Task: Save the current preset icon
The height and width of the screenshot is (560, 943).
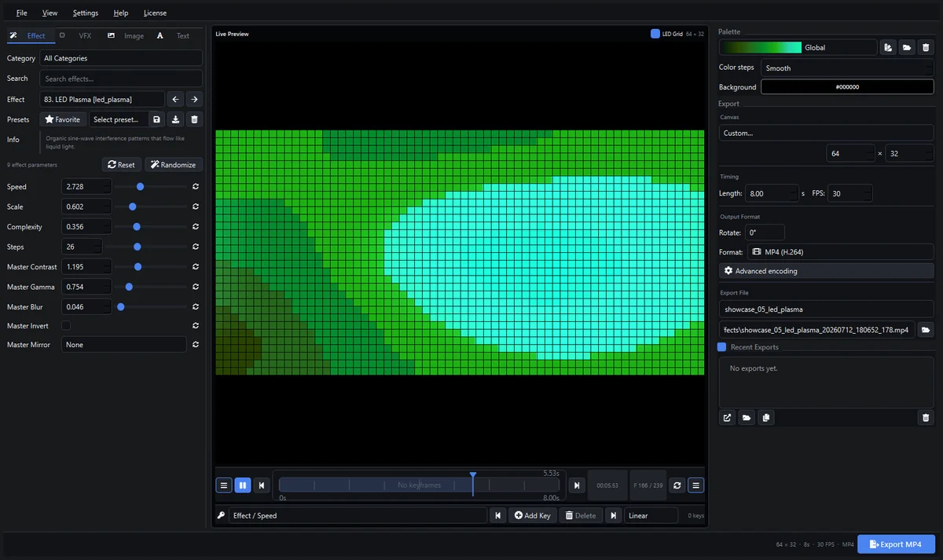Action: pyautogui.click(x=156, y=119)
